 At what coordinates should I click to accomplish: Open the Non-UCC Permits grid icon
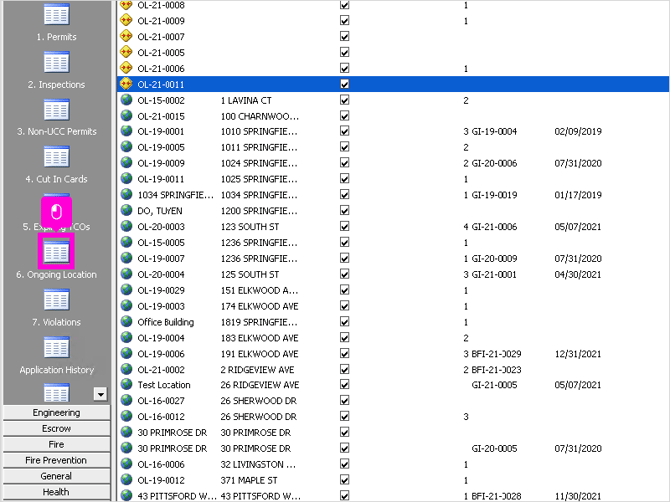[x=56, y=109]
